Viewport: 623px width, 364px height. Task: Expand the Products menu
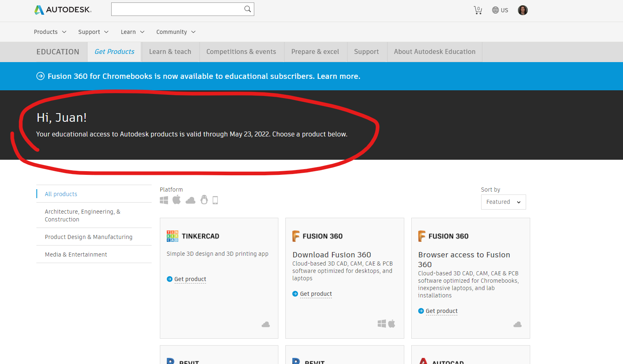click(50, 32)
